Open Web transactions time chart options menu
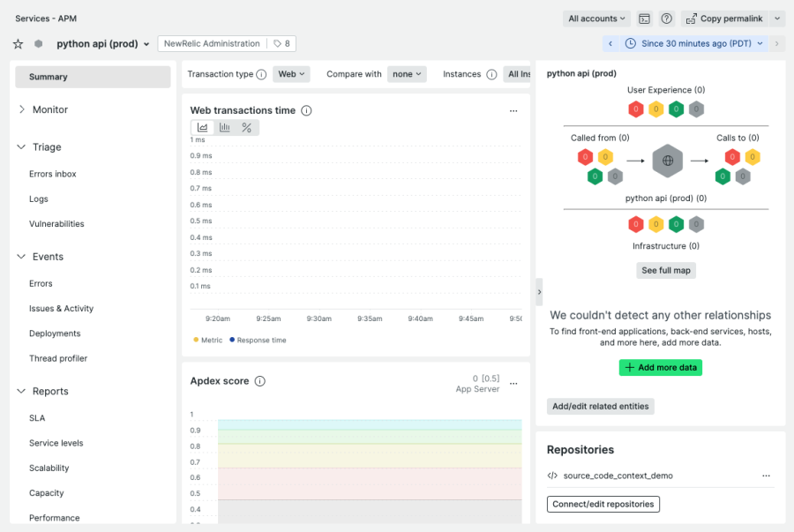The width and height of the screenshot is (794, 532). coord(513,111)
